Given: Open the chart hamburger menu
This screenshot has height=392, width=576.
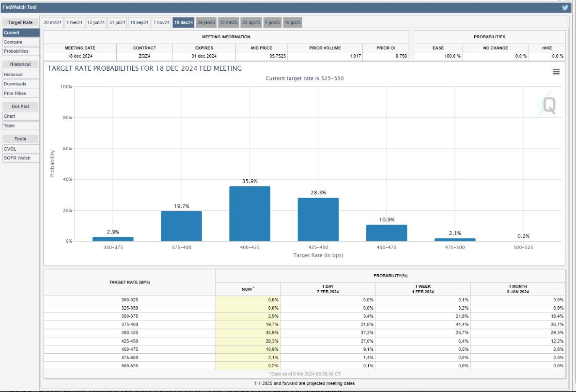Looking at the screenshot, I should [556, 72].
